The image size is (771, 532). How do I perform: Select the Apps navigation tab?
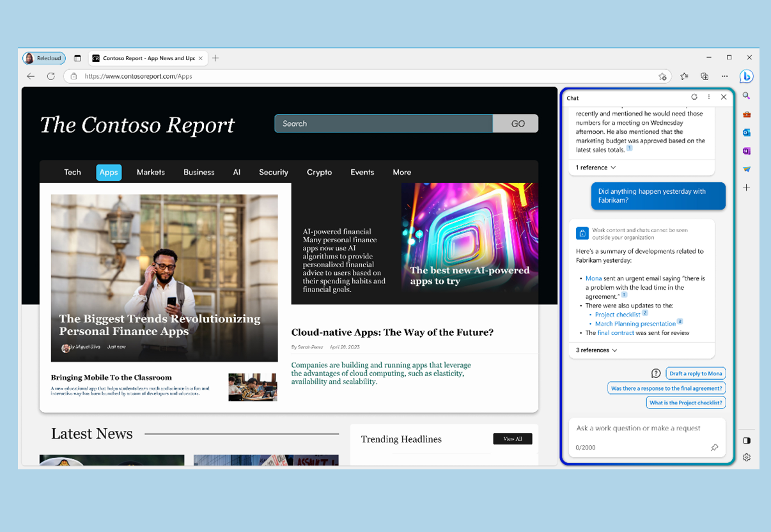[x=109, y=172]
